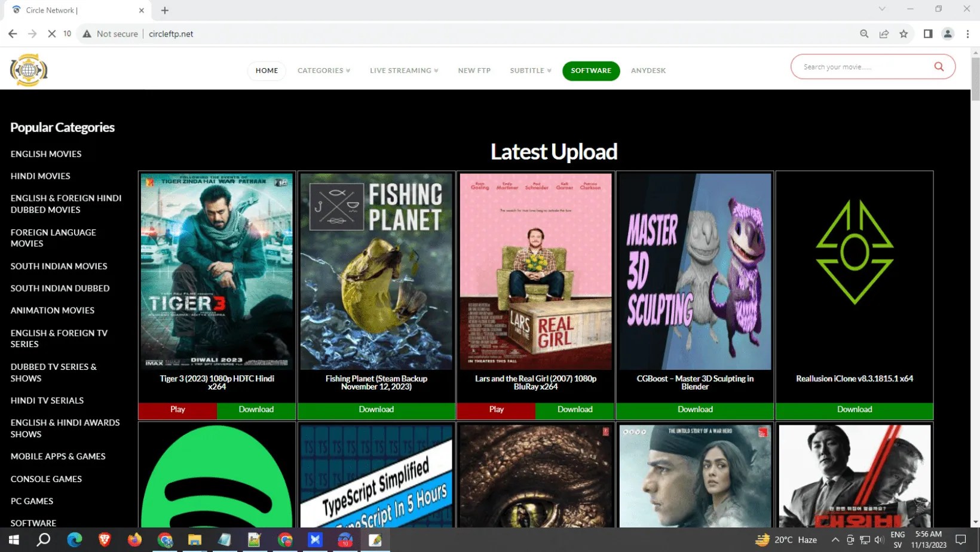Click the network icon in the system tray
The image size is (980, 552).
pyautogui.click(x=865, y=541)
